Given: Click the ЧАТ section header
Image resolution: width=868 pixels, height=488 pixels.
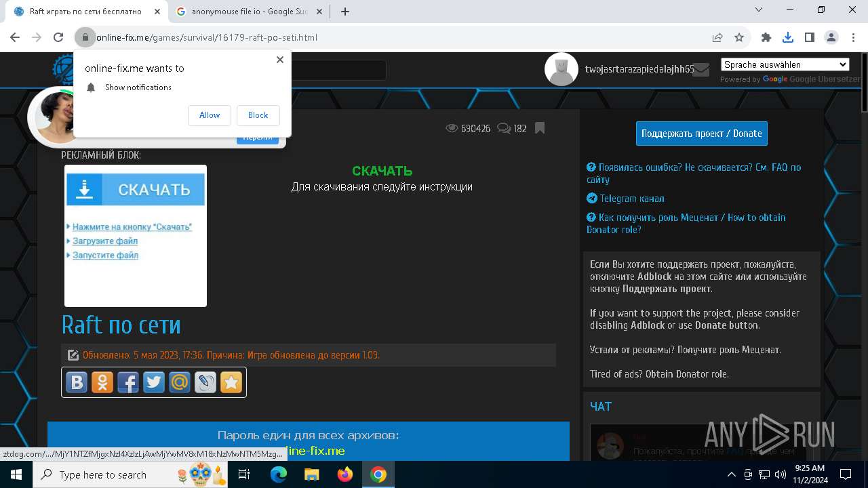Looking at the screenshot, I should tap(601, 407).
